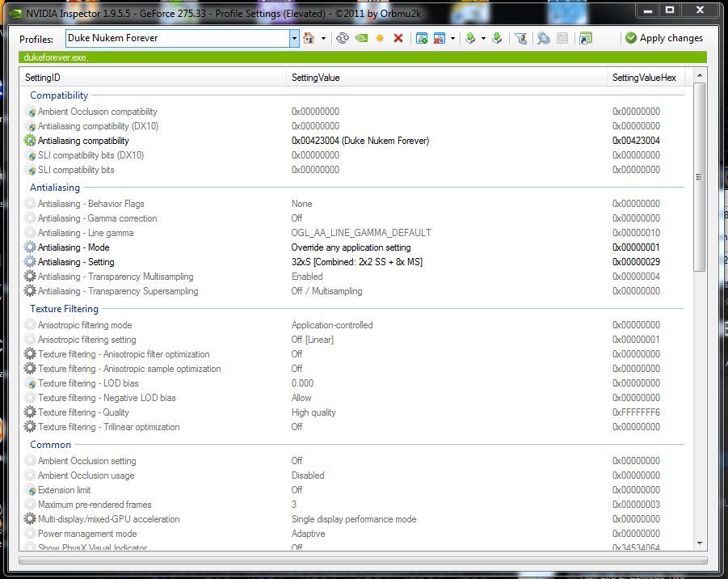Click value Override any application setting
The width and height of the screenshot is (728, 579).
click(351, 247)
